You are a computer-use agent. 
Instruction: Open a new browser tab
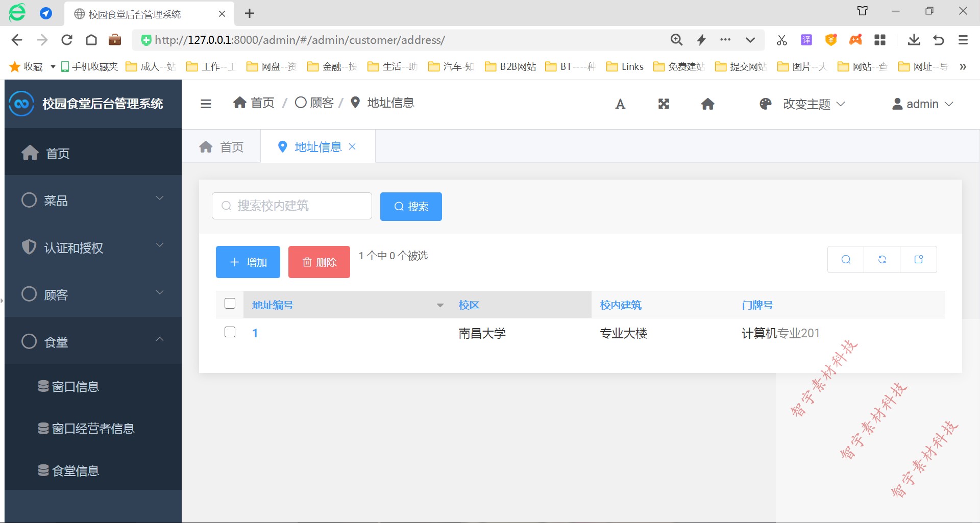(250, 14)
